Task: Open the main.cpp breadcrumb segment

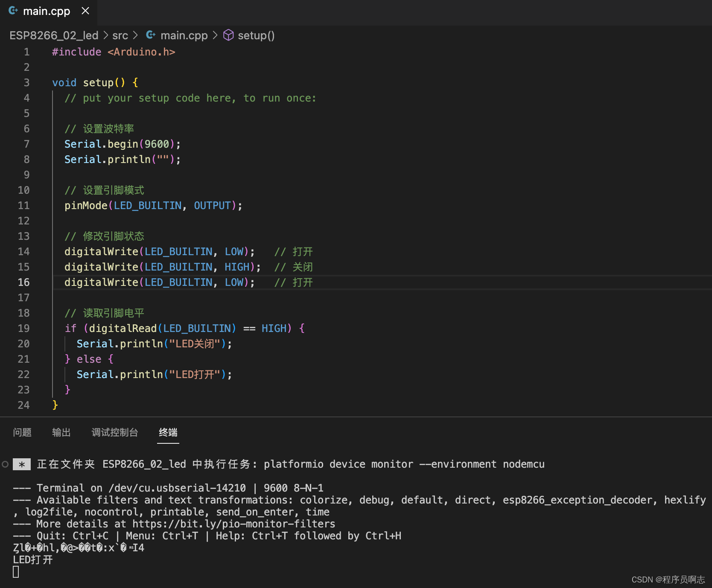Action: pyautogui.click(x=184, y=35)
